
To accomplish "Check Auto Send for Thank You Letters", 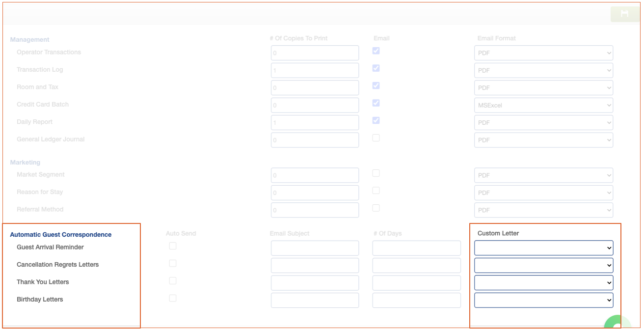I will [173, 281].
